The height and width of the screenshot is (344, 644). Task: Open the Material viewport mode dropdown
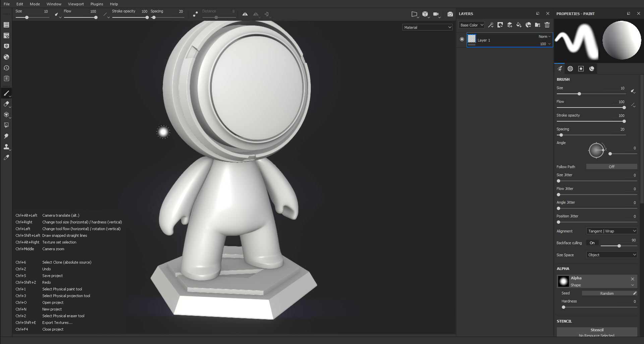[x=427, y=27]
